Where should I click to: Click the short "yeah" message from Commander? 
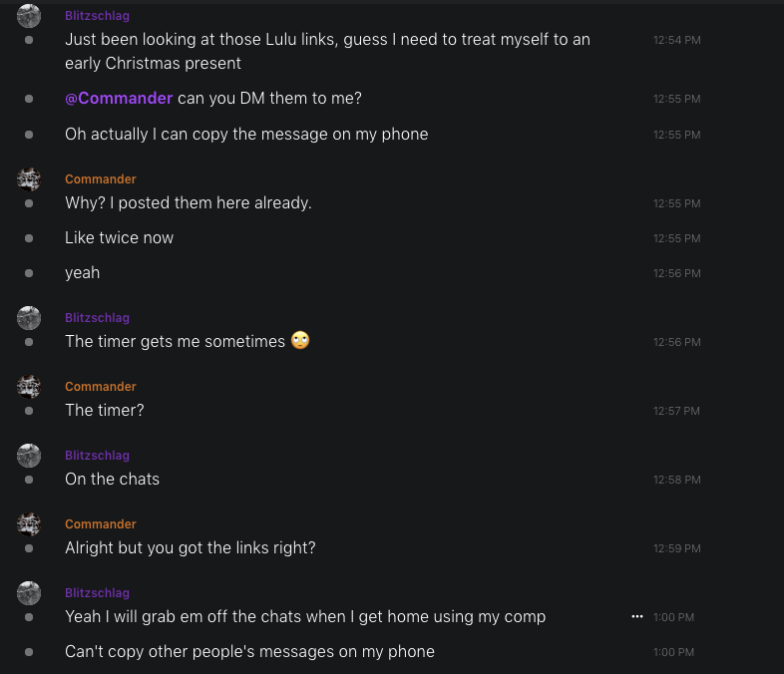pos(82,272)
